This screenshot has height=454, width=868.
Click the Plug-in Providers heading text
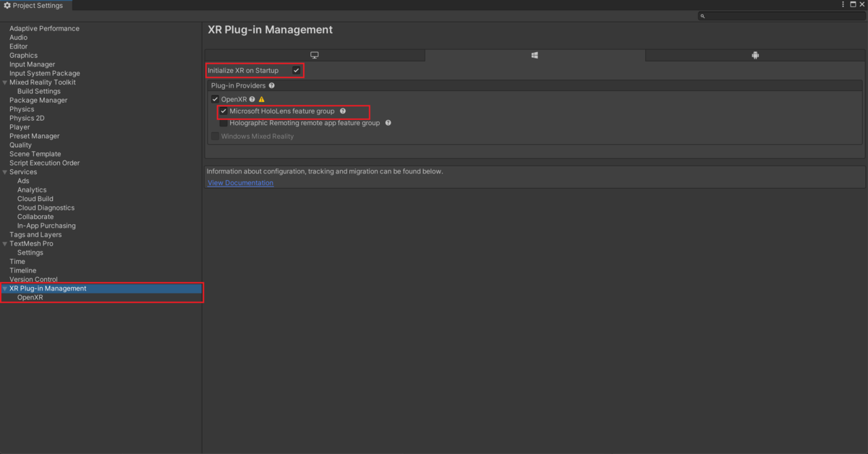click(x=238, y=85)
